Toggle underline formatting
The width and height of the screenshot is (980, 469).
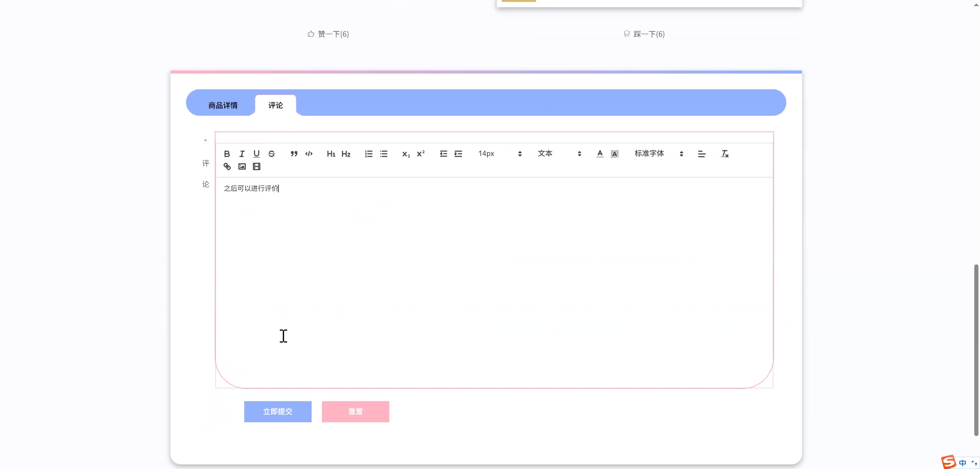(256, 154)
